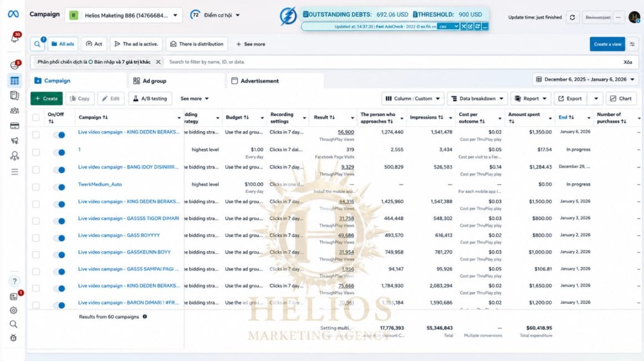Image resolution: width=644 pixels, height=361 pixels.
Task: Open the Report dropdown
Action: pos(531,98)
